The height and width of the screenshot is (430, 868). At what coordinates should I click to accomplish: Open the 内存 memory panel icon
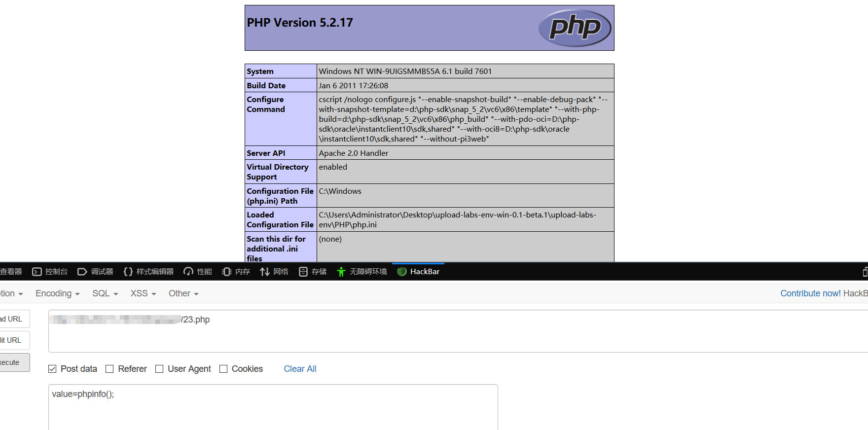[227, 272]
